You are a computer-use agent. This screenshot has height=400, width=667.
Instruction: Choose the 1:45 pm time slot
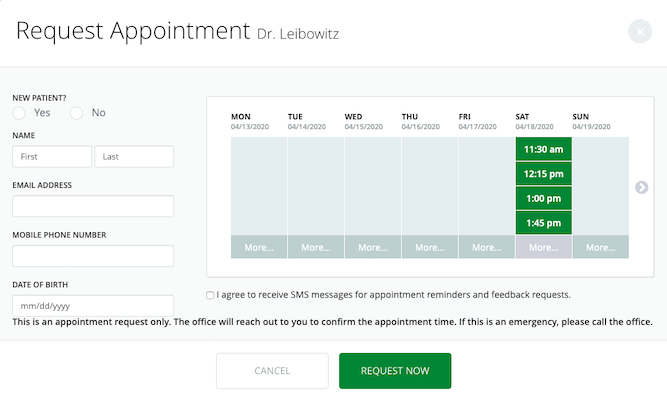point(543,223)
